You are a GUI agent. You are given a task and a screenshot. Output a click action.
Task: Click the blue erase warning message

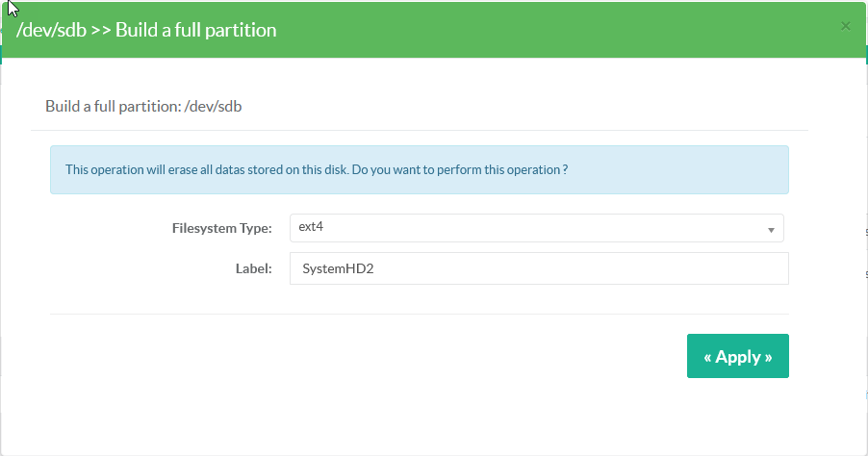click(419, 169)
